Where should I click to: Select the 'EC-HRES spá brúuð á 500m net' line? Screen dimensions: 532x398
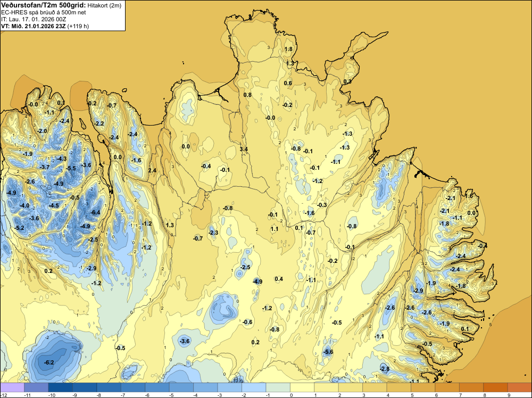point(44,13)
